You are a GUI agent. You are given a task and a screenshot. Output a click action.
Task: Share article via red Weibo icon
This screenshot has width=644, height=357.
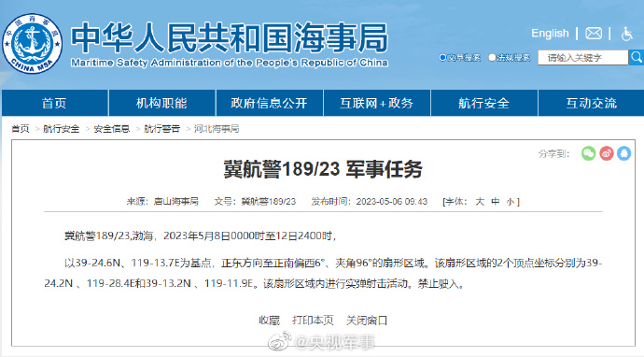tap(607, 153)
